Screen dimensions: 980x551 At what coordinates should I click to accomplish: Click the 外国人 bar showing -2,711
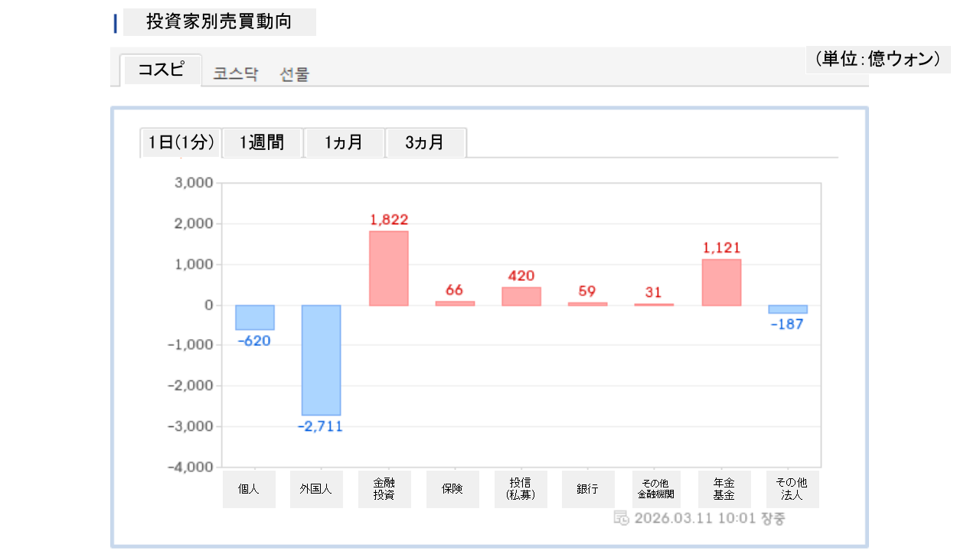(x=321, y=360)
